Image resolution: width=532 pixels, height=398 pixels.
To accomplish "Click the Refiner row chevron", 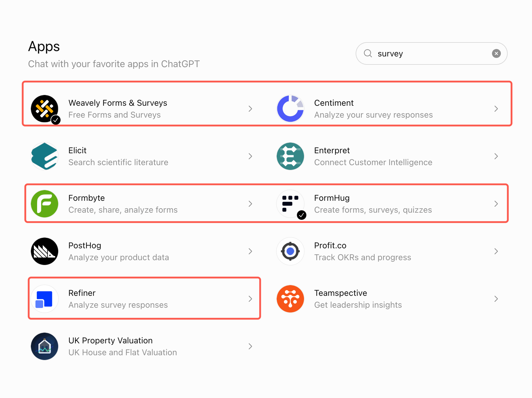I will tap(250, 299).
